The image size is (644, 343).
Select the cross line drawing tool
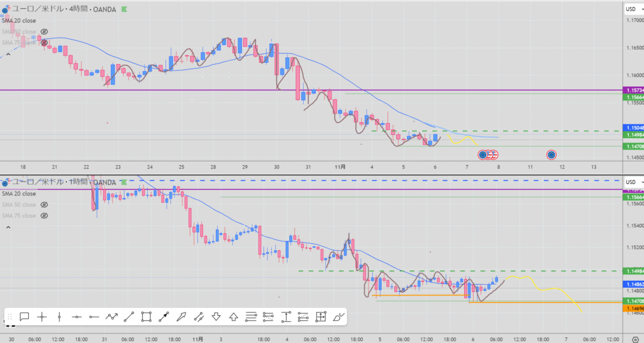[42, 317]
